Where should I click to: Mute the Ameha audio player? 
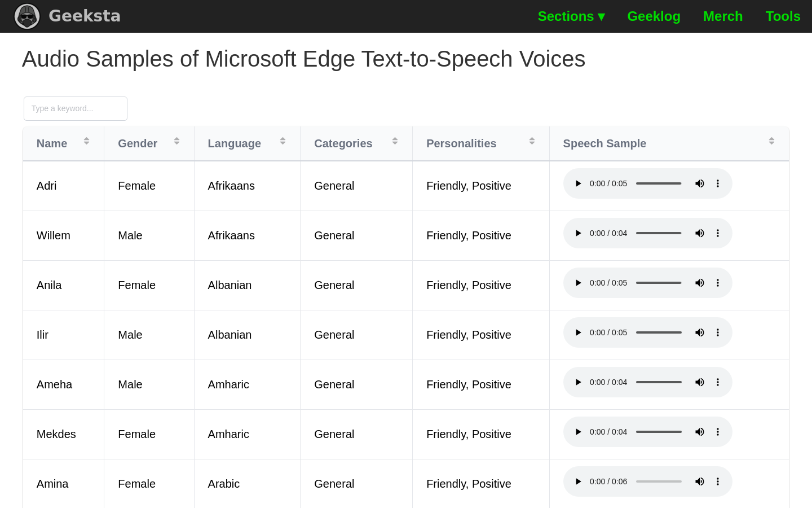(700, 382)
